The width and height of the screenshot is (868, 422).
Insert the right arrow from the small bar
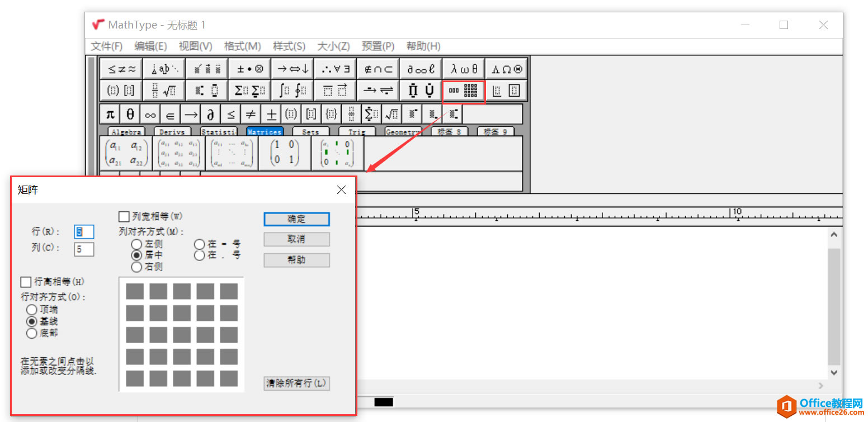[191, 114]
